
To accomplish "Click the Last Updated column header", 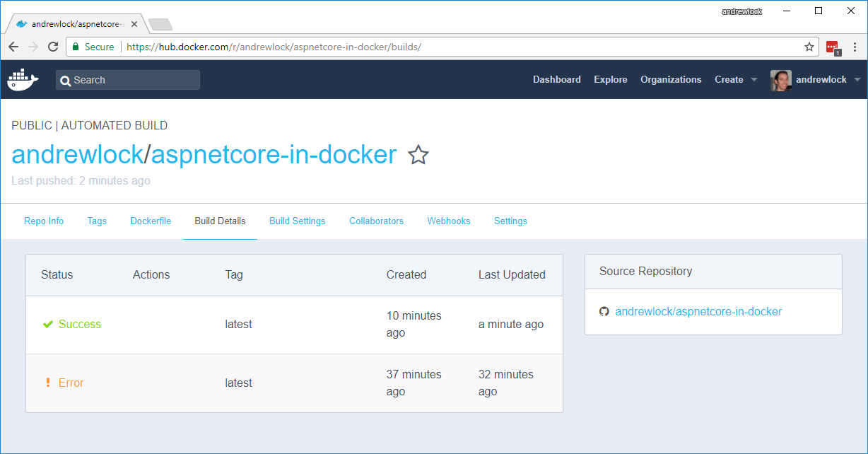I will coord(512,274).
